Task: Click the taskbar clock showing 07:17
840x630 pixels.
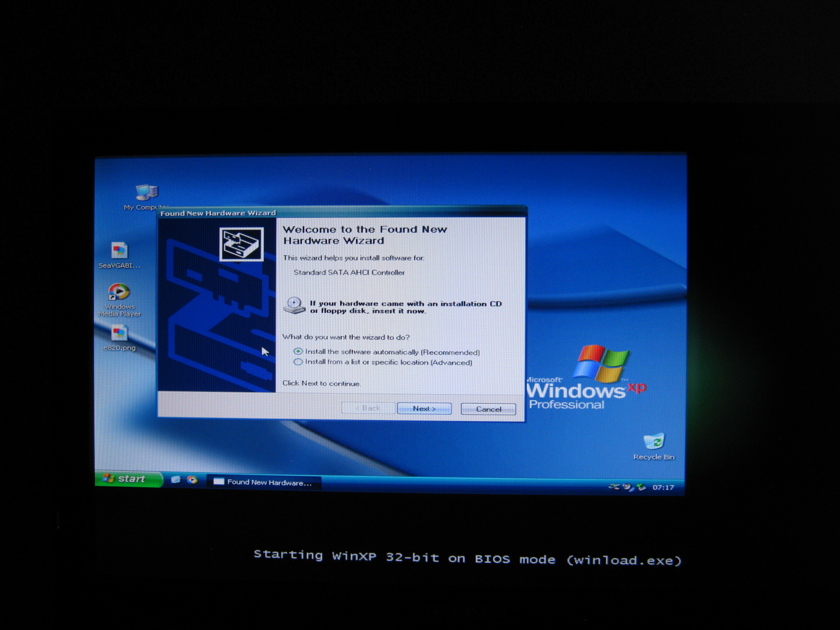Action: coord(663,488)
